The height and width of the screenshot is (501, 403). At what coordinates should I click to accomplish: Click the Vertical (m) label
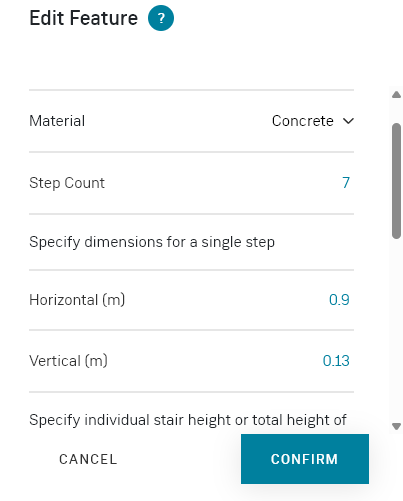coord(68,361)
